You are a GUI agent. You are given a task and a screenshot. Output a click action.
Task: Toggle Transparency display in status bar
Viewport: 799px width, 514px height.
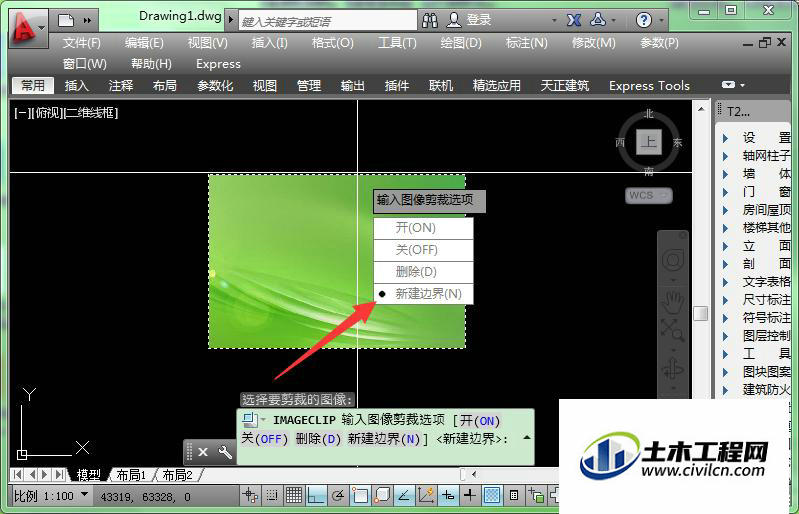pyautogui.click(x=492, y=495)
